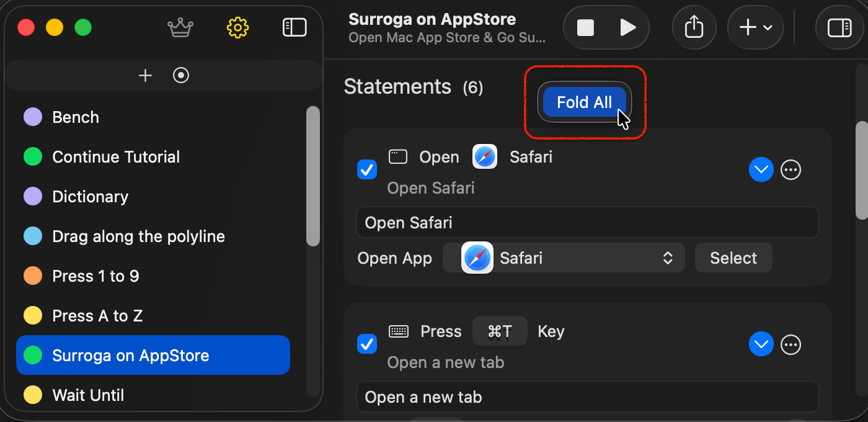Click the Fold All button

pos(585,102)
